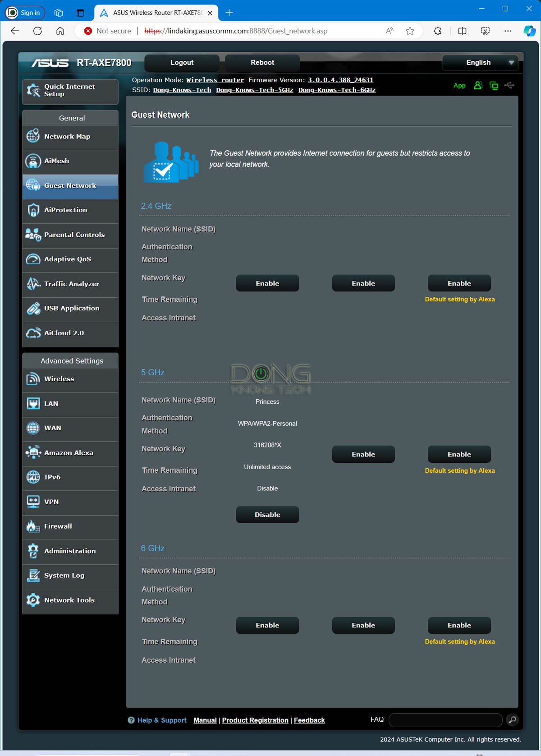The height and width of the screenshot is (756, 541).
Task: Disable the Princess 5 GHz guest network
Action: pos(267,515)
